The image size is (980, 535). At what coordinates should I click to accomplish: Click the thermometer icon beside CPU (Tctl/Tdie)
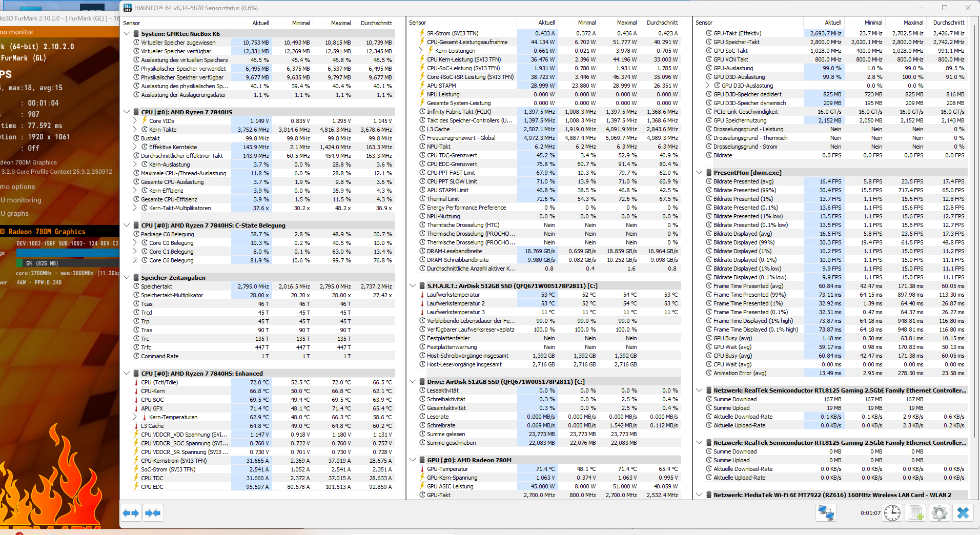[x=136, y=382]
